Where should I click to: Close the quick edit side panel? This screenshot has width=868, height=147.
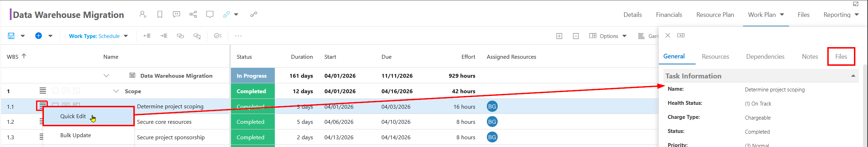point(668,36)
